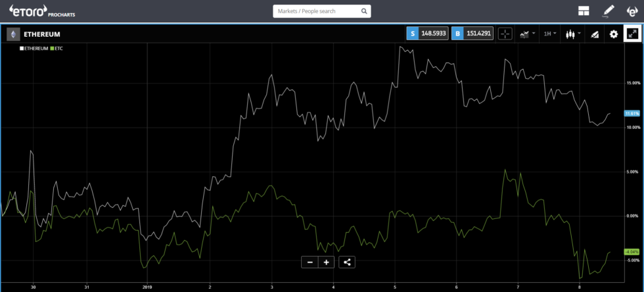Viewport: 644px width, 292px height.
Task: Zoom out the chart with minus button
Action: (x=310, y=262)
